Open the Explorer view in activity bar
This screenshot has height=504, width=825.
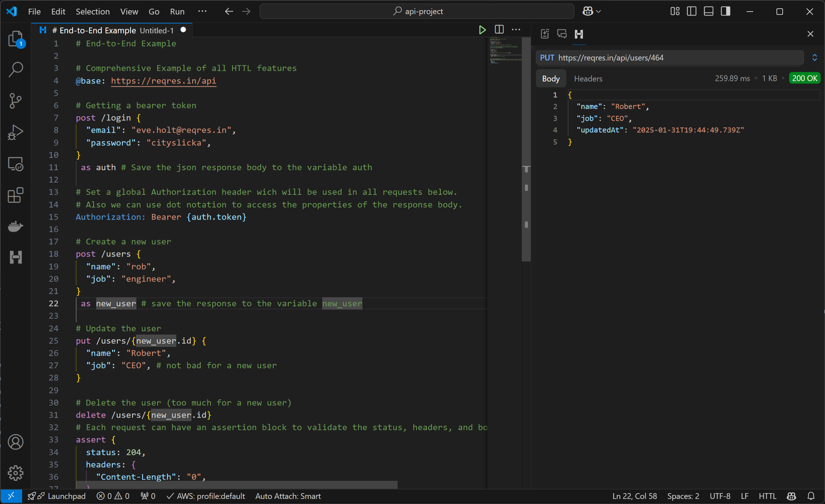(x=16, y=39)
